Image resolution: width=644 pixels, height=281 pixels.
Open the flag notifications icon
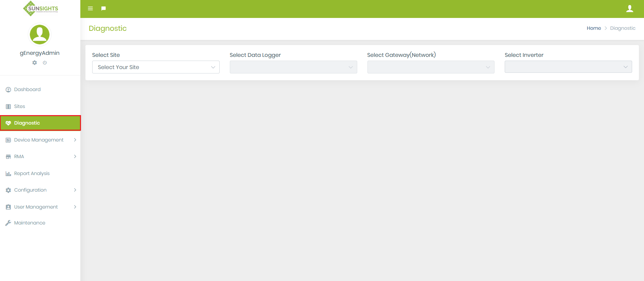coord(104,8)
